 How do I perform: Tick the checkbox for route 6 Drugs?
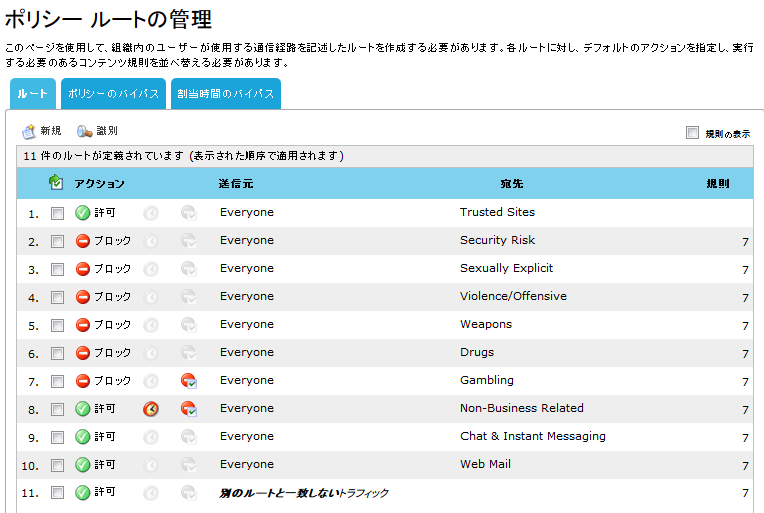point(57,353)
